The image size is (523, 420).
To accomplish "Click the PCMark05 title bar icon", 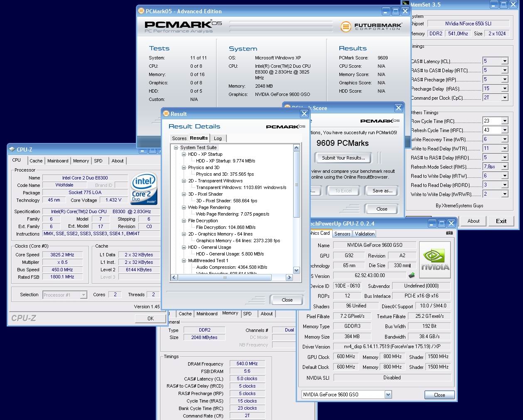I will tap(141, 11).
